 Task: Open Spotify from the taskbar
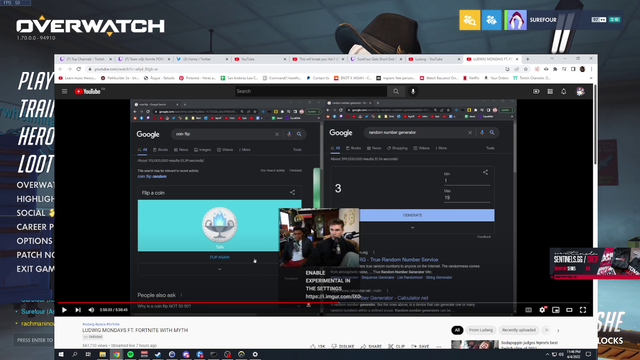(130, 354)
